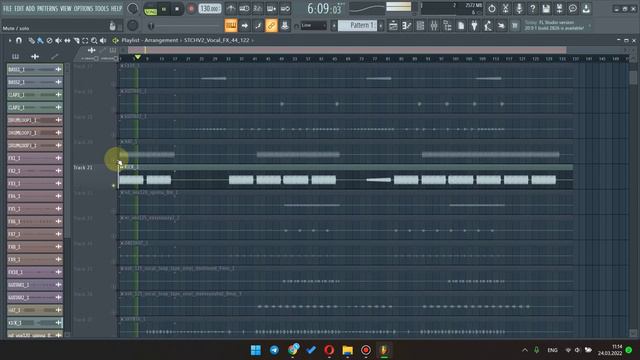Select the playlist slip tool
Image resolution: width=640 pixels, height=360 pixels.
pyautogui.click(x=67, y=40)
